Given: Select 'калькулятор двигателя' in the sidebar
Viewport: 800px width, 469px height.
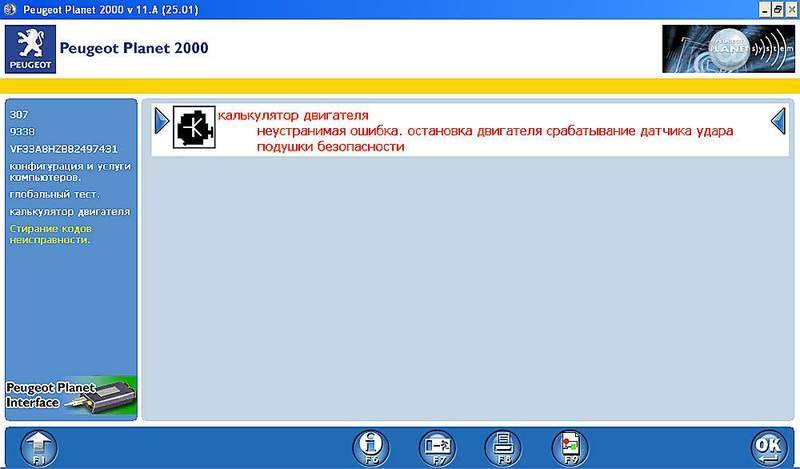Looking at the screenshot, I should coord(69,212).
